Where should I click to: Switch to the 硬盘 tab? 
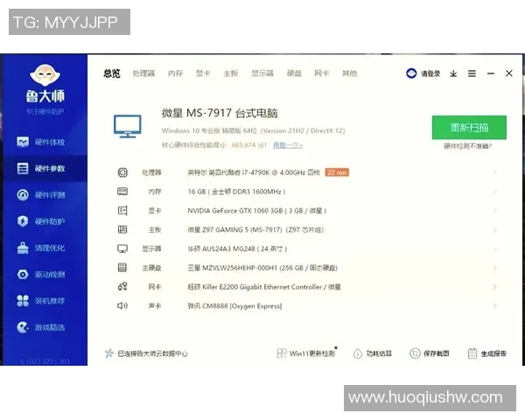[294, 73]
